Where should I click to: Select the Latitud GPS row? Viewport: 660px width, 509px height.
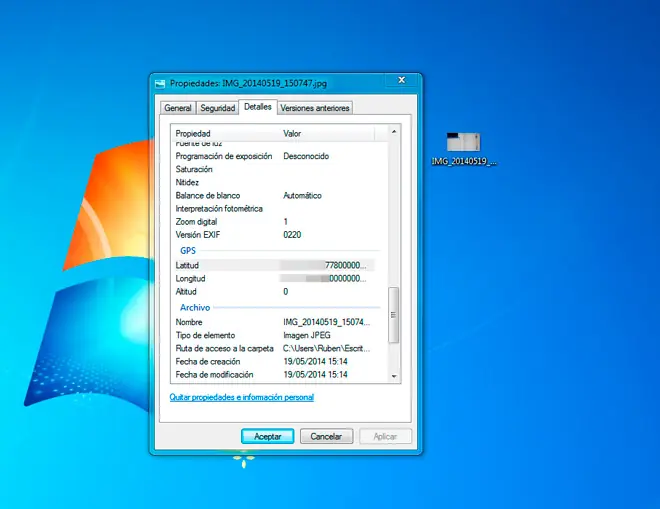[x=273, y=265]
